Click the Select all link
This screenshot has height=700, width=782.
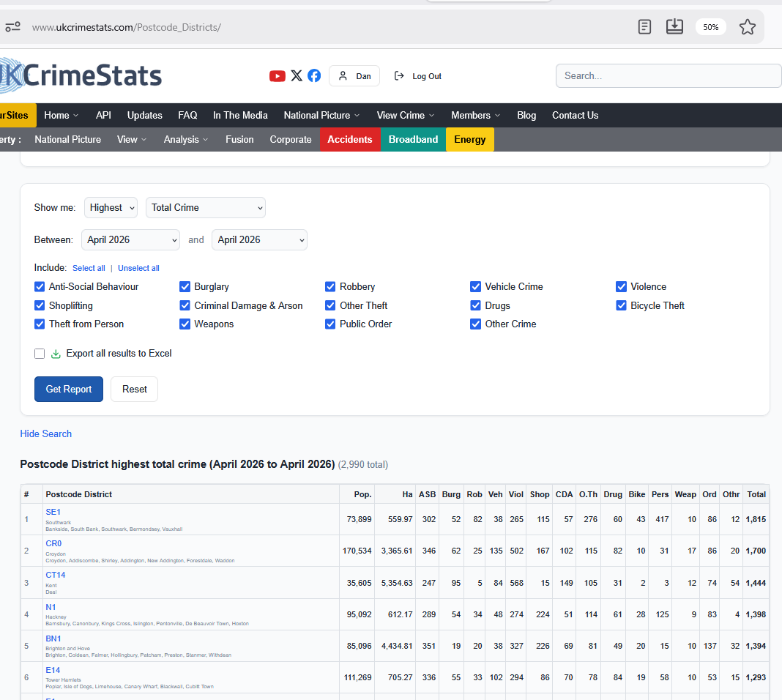tap(89, 268)
